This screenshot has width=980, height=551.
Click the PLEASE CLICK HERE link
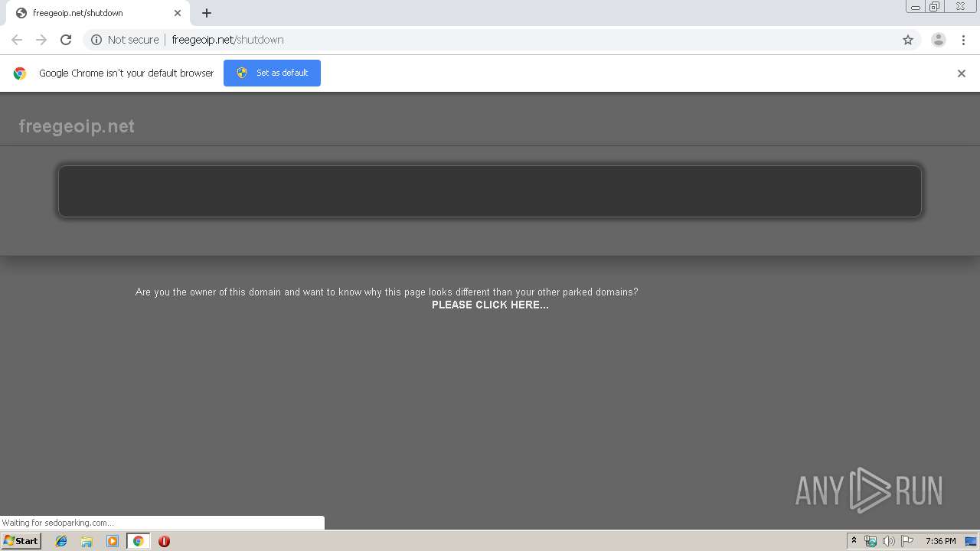click(x=490, y=305)
